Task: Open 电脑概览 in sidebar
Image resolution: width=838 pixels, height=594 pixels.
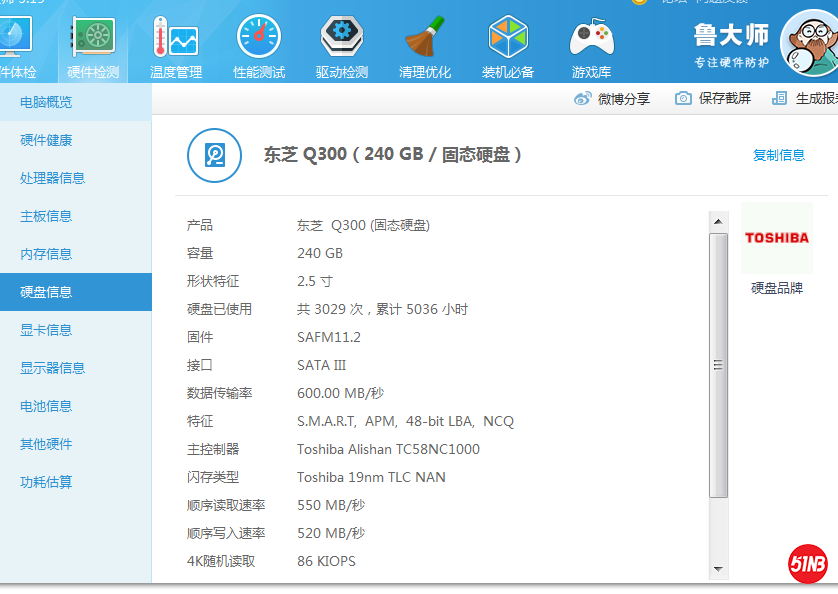Action: [46, 102]
